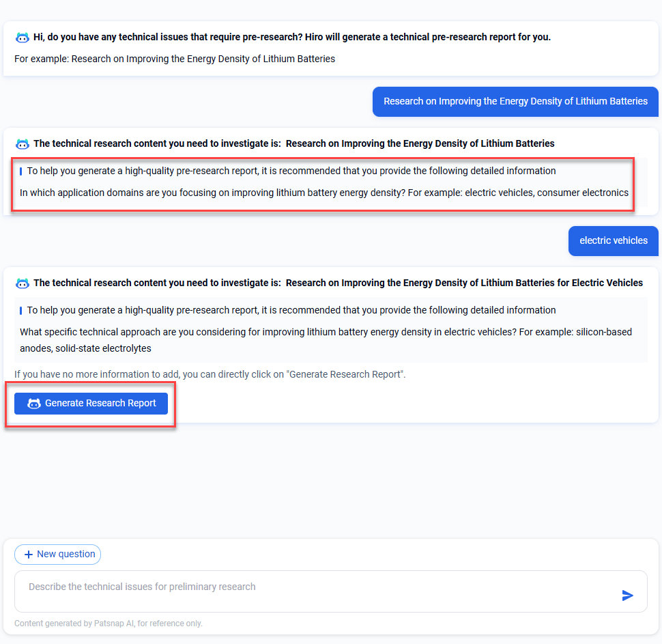662x644 pixels.
Task: Click the Hiro robot icon beside the greeting
Action: coord(23,37)
